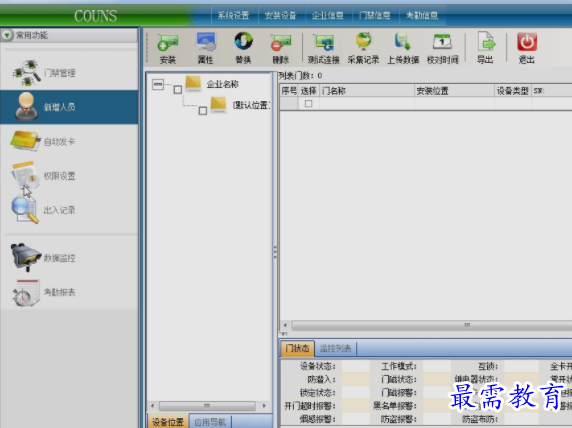Click the 企业名称 folder icon in tree
Image resolution: width=572 pixels, height=428 pixels.
click(193, 84)
